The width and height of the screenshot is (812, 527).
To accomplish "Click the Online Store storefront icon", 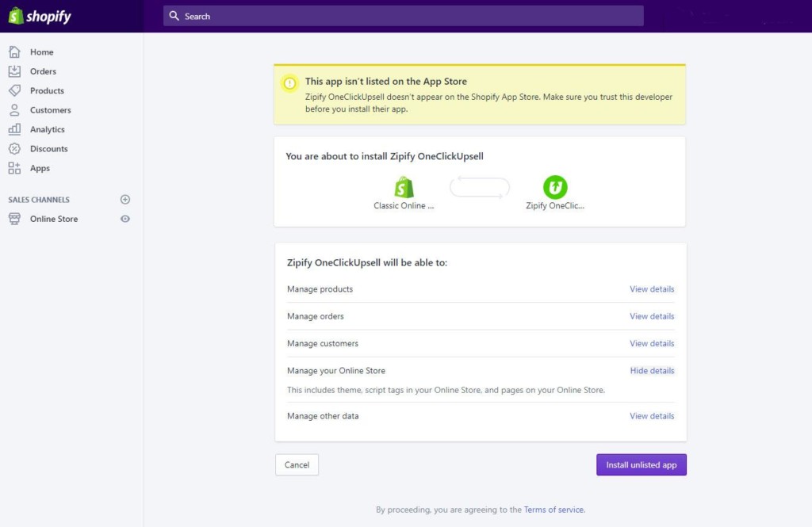I will 14,219.
